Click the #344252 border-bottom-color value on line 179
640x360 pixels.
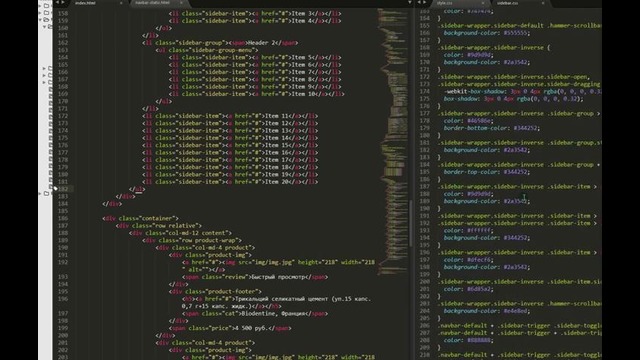525,129
